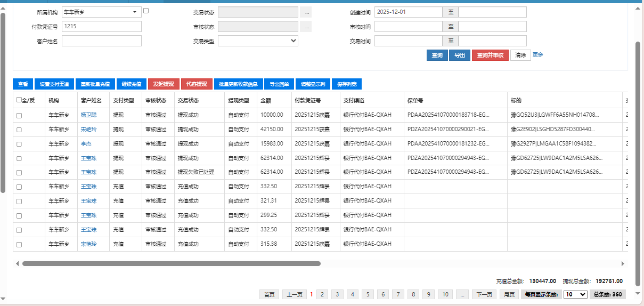
Task: Click the 查询并审核 red button
Action: pyautogui.click(x=490, y=55)
